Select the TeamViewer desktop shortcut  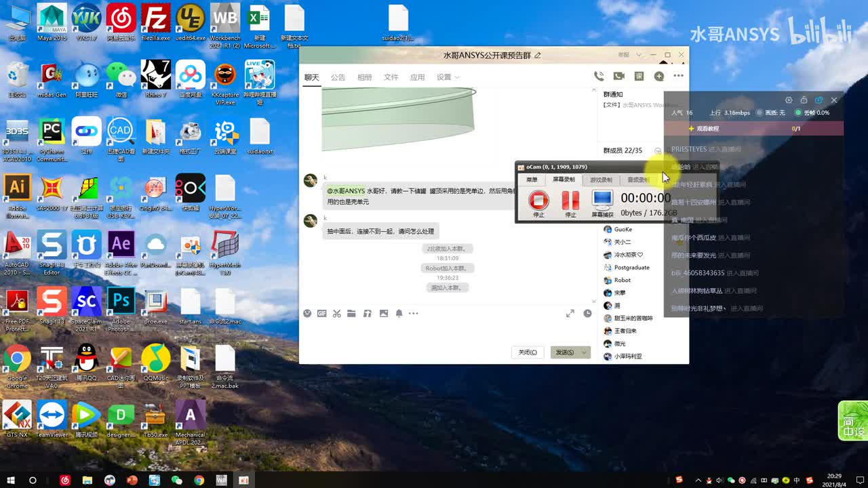[52, 420]
